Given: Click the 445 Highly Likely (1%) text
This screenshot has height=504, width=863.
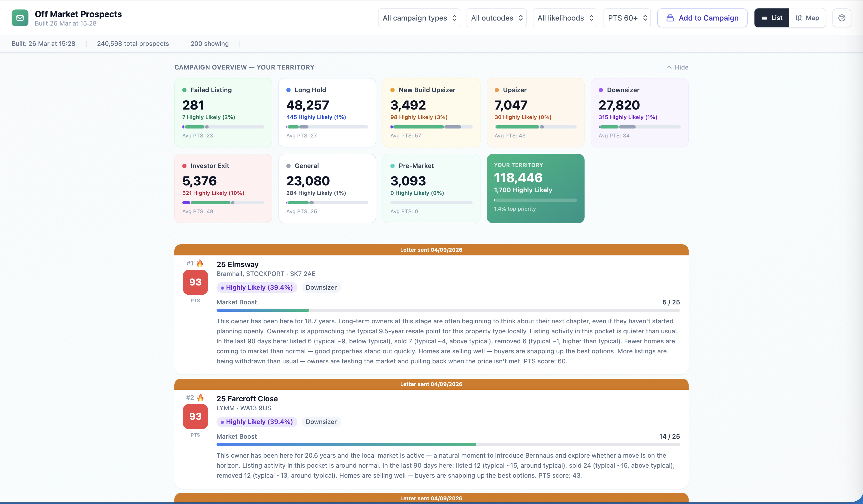Looking at the screenshot, I should click(316, 117).
